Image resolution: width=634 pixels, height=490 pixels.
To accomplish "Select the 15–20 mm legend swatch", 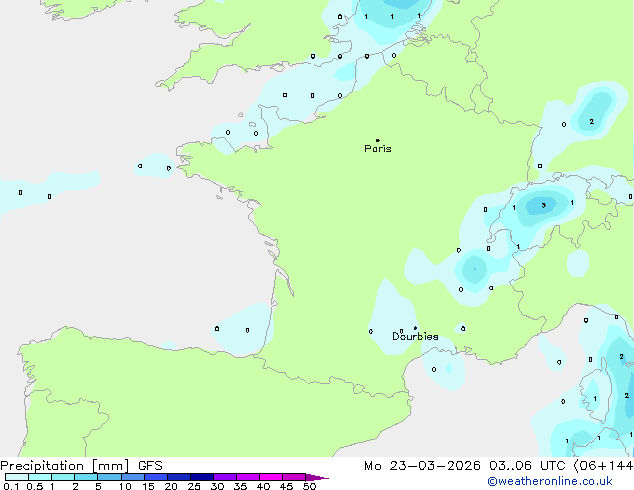I will coord(156,477).
